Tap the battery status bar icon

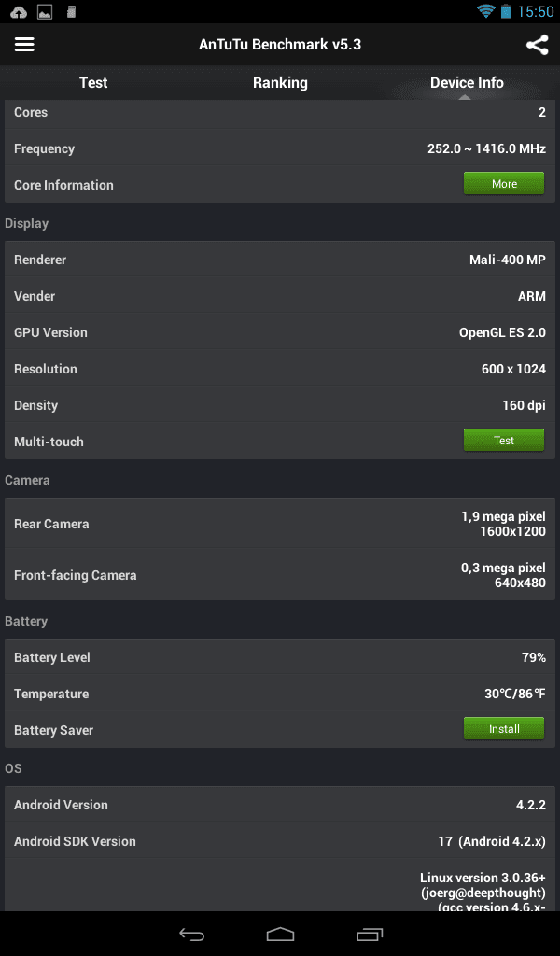(x=506, y=11)
